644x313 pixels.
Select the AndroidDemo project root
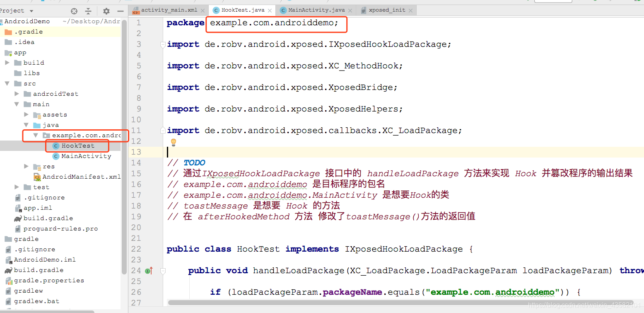[x=27, y=21]
